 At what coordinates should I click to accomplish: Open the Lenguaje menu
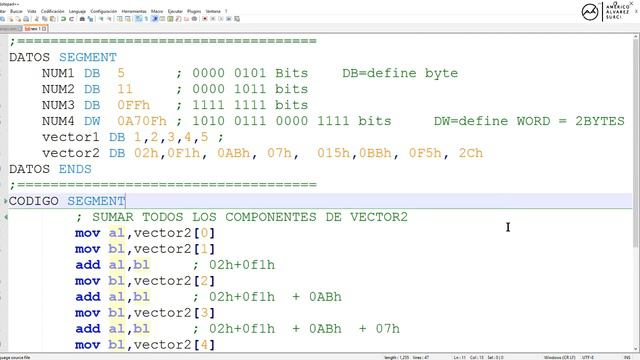point(77,11)
